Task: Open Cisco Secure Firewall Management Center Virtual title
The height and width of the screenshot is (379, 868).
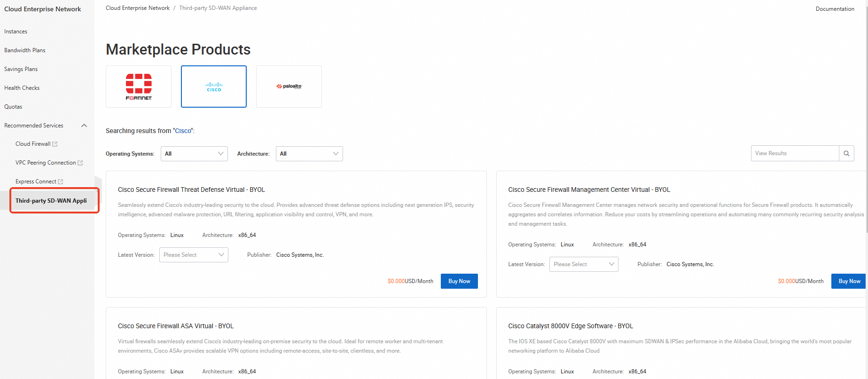Action: click(x=589, y=189)
